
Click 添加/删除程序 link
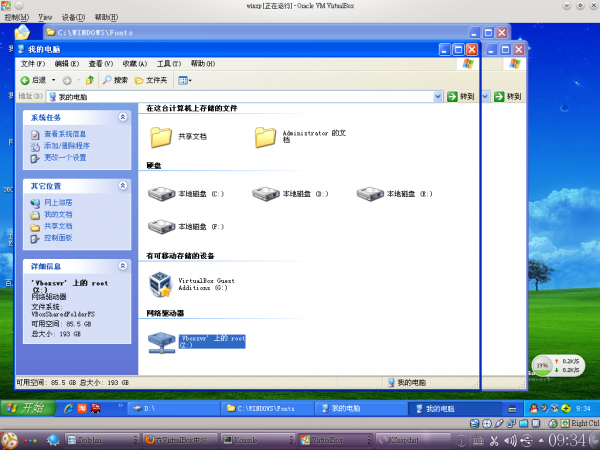click(x=67, y=146)
